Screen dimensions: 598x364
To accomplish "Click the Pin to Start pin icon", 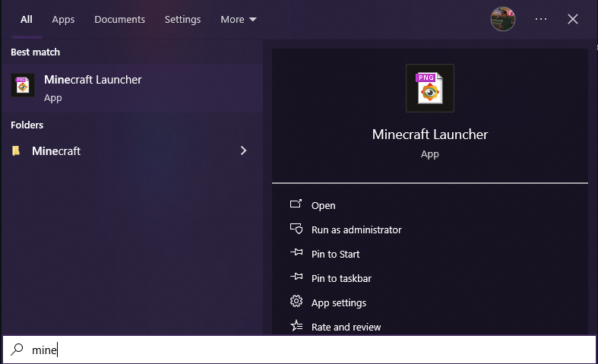I will point(296,252).
